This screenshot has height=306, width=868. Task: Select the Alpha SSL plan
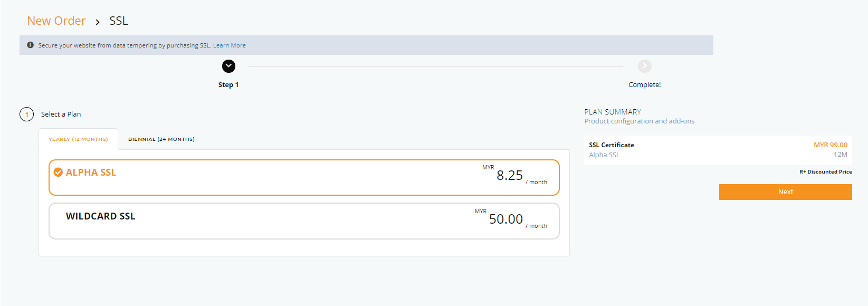click(x=304, y=177)
